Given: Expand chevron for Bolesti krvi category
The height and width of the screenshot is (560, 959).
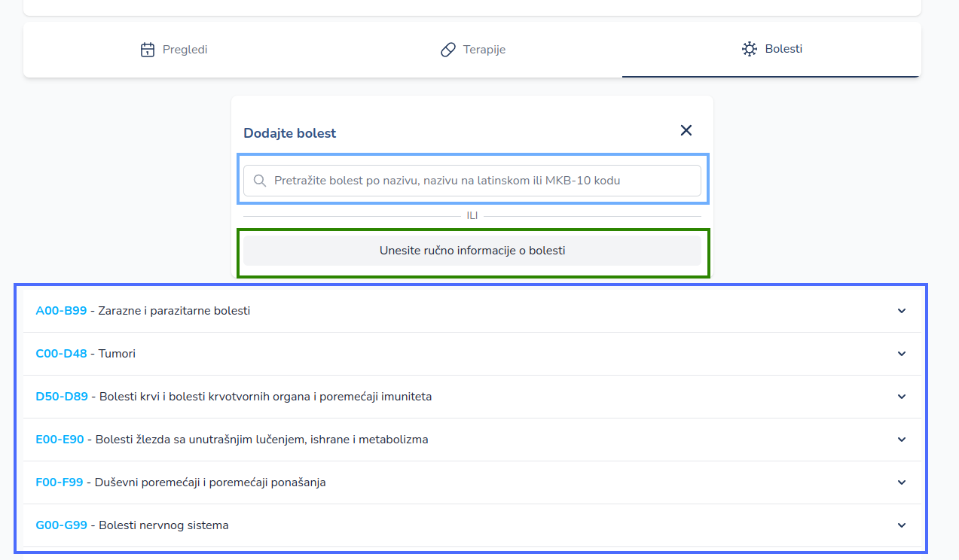Looking at the screenshot, I should pyautogui.click(x=902, y=397).
